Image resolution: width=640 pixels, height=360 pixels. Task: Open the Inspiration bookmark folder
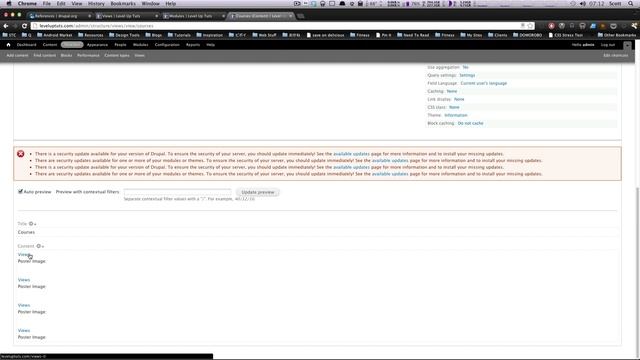click(209, 35)
